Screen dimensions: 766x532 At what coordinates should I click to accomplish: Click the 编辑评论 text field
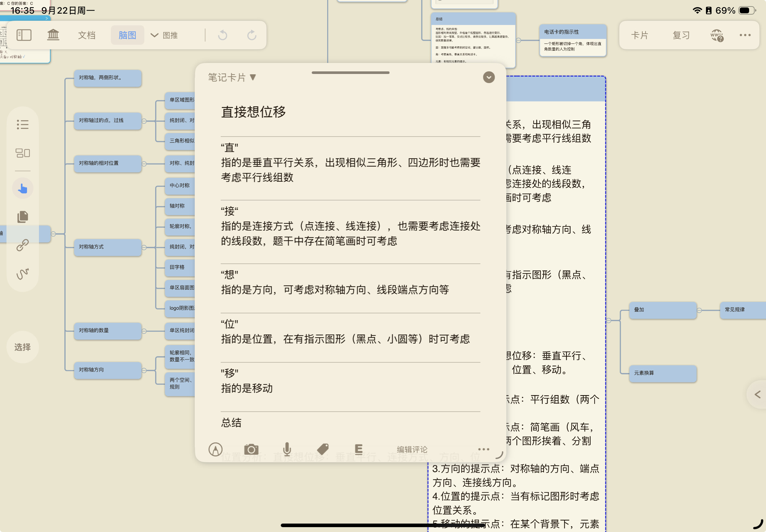pos(412,450)
